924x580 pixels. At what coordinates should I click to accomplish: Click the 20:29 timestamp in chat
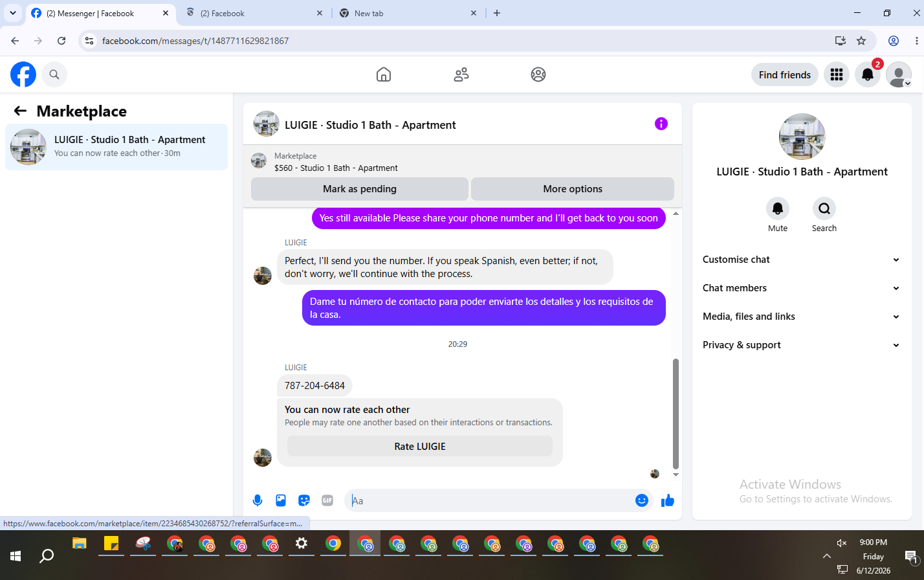457,344
